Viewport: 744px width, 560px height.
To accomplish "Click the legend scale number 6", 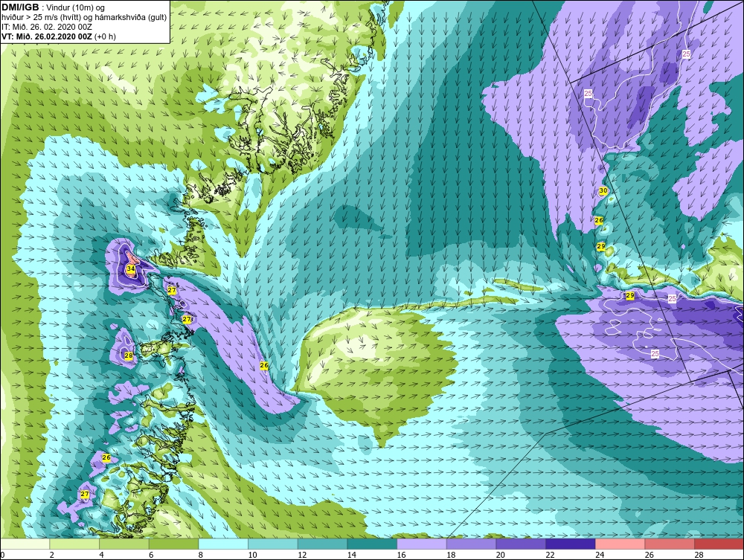I will click(151, 555).
